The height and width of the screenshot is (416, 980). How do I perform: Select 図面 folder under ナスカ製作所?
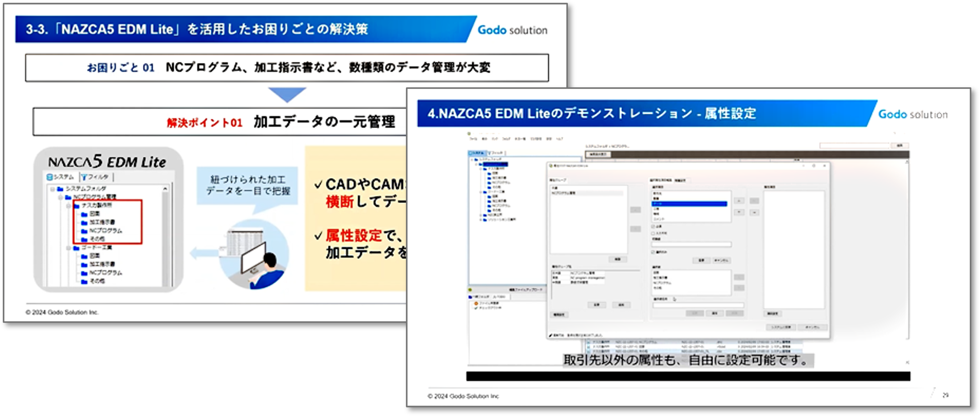click(91, 214)
